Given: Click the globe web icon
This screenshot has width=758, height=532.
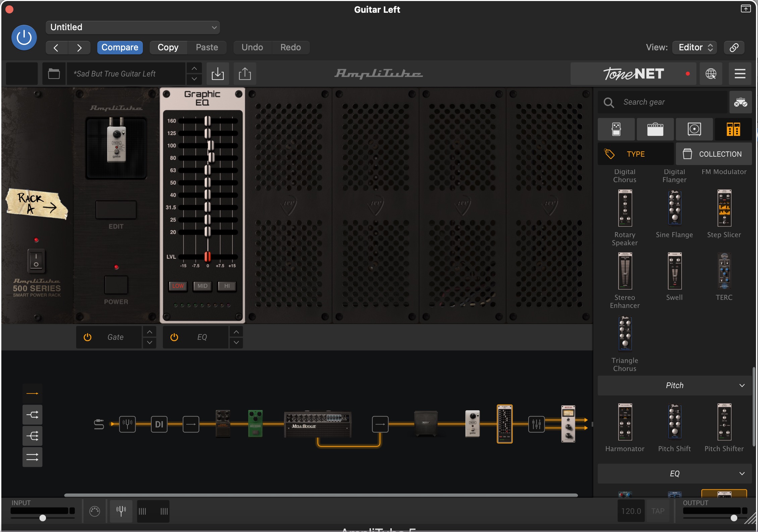Looking at the screenshot, I should tap(711, 74).
